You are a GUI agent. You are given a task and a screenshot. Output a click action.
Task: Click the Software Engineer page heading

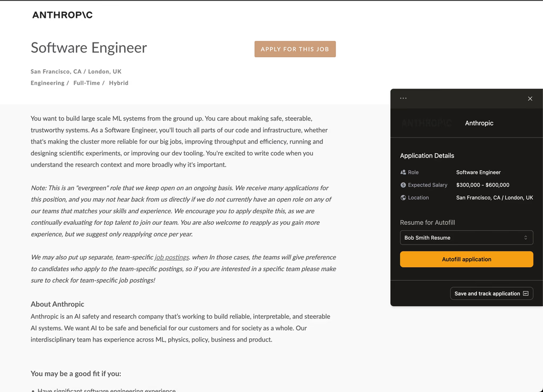pyautogui.click(x=89, y=48)
